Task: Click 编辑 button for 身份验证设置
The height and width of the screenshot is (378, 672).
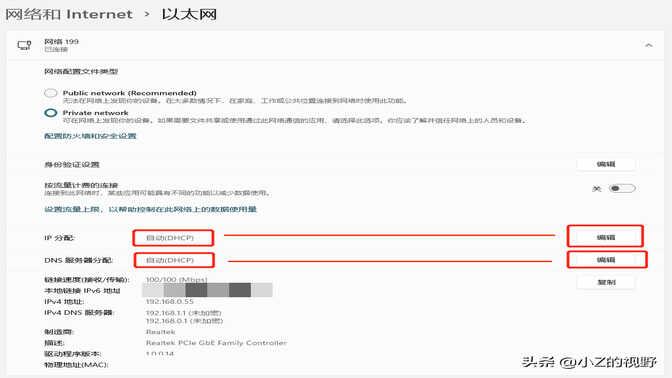Action: click(x=606, y=164)
